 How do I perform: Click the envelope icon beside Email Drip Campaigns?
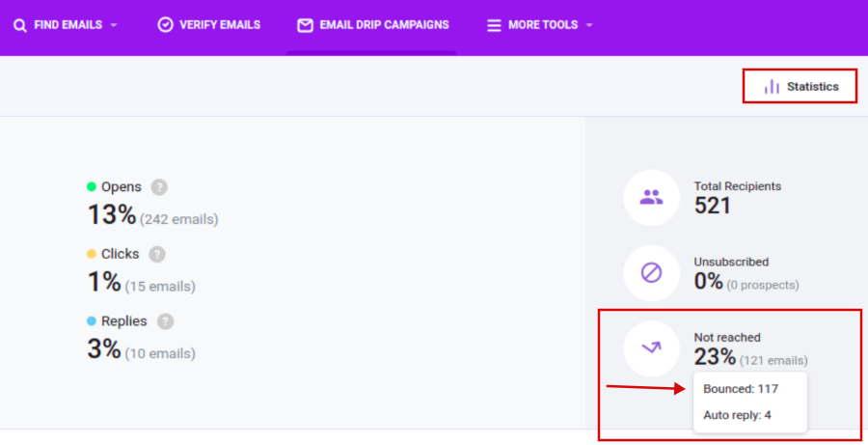(x=305, y=25)
